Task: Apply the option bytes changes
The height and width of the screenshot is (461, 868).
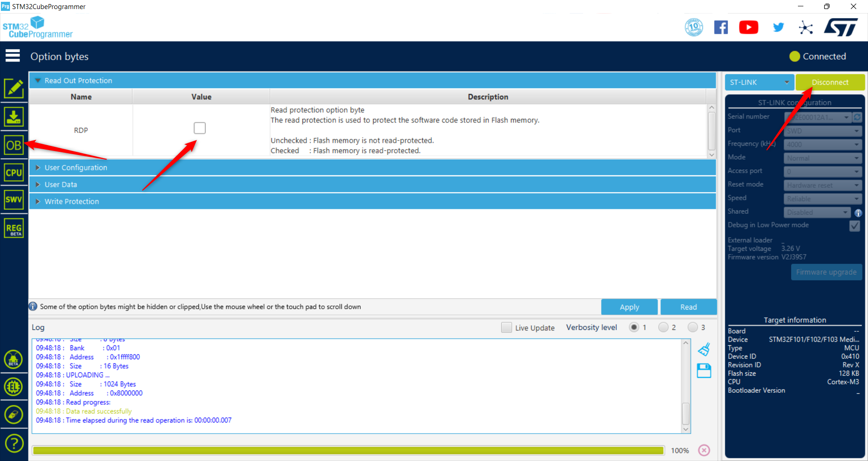Action: (x=629, y=306)
